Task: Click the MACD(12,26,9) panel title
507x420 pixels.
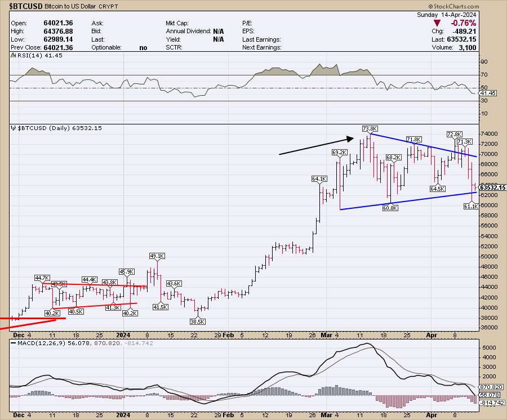Action: click(x=41, y=343)
